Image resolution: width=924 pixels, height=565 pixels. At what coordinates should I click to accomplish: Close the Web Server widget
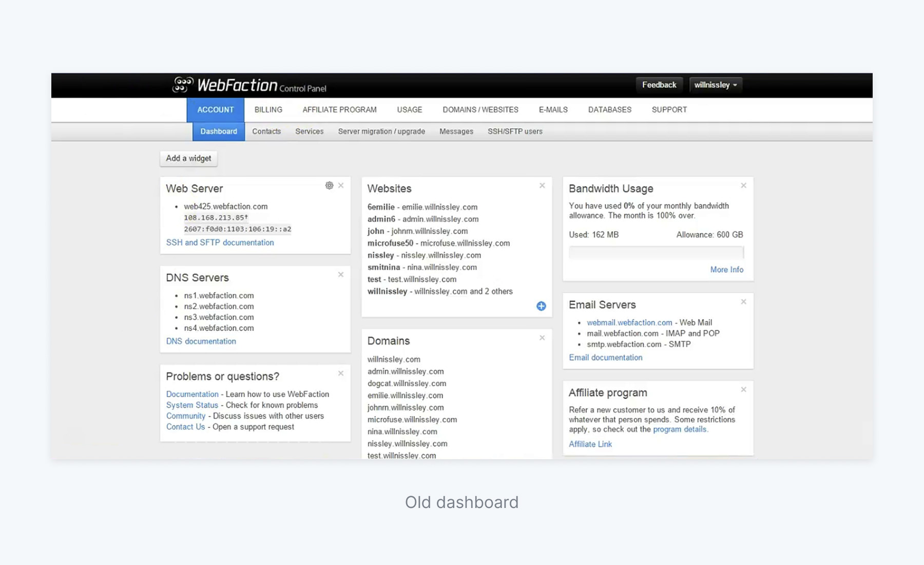click(x=341, y=185)
